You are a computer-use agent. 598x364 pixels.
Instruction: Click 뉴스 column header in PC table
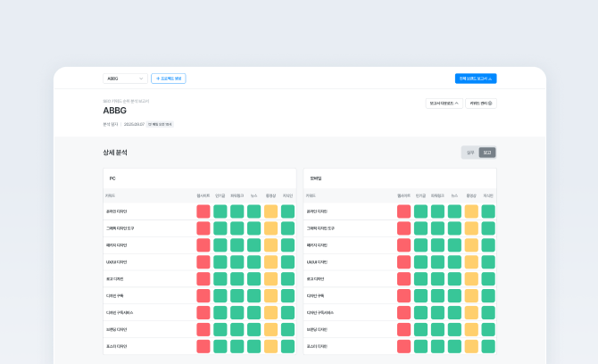[253, 196]
